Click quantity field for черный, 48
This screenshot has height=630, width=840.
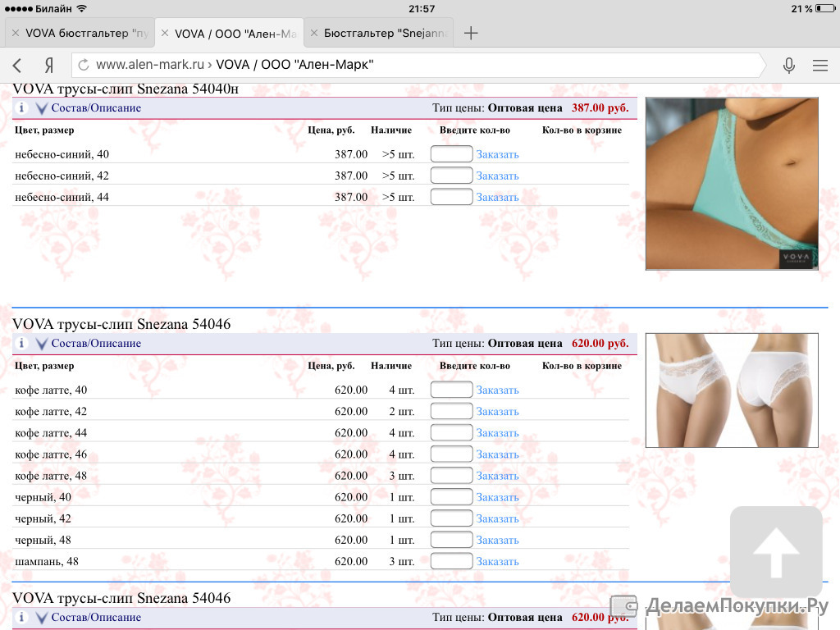click(x=452, y=540)
